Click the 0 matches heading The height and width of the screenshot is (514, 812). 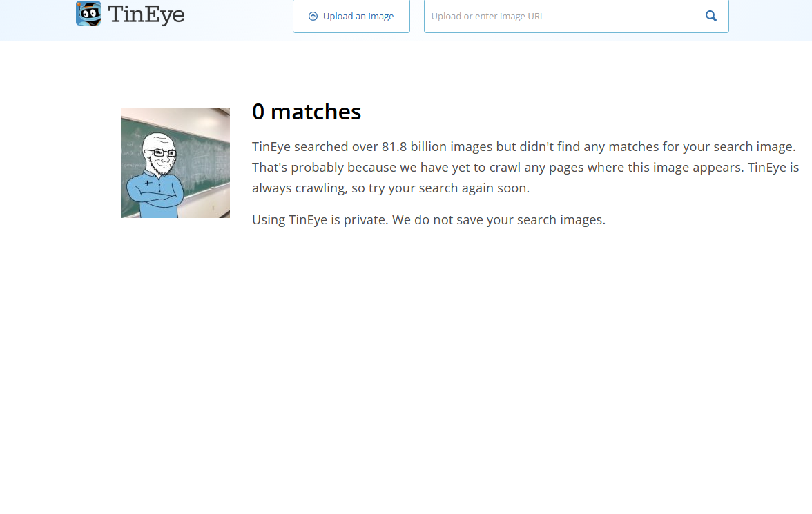307,112
